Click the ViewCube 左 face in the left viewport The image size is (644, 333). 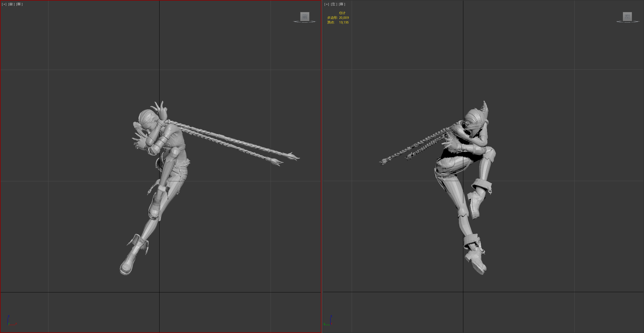click(x=627, y=16)
